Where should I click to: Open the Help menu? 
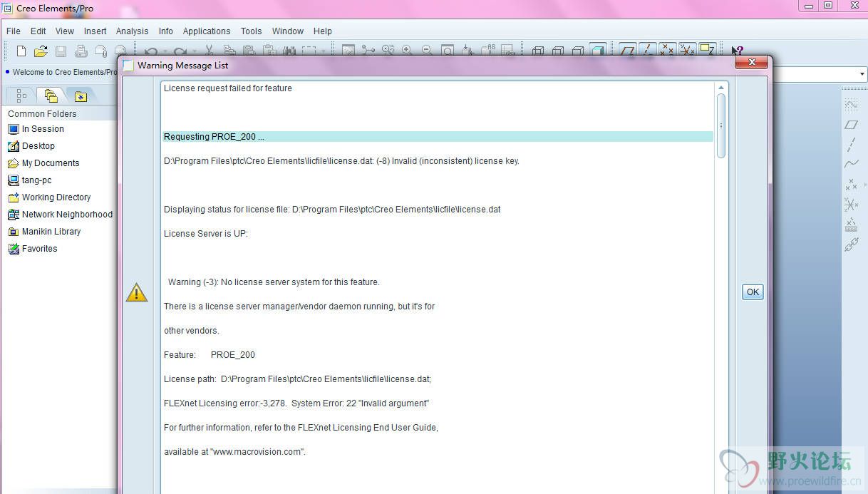point(323,31)
